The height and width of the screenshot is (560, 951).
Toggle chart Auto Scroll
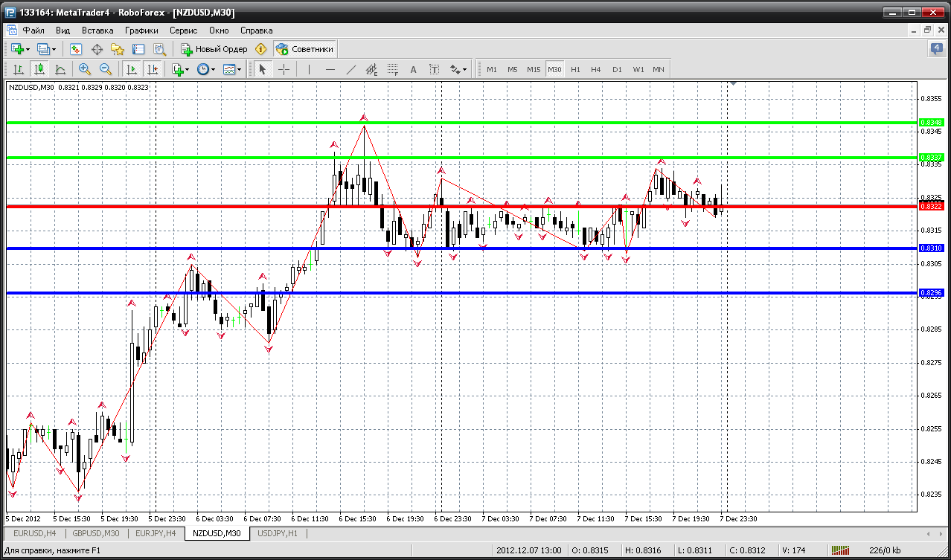132,69
